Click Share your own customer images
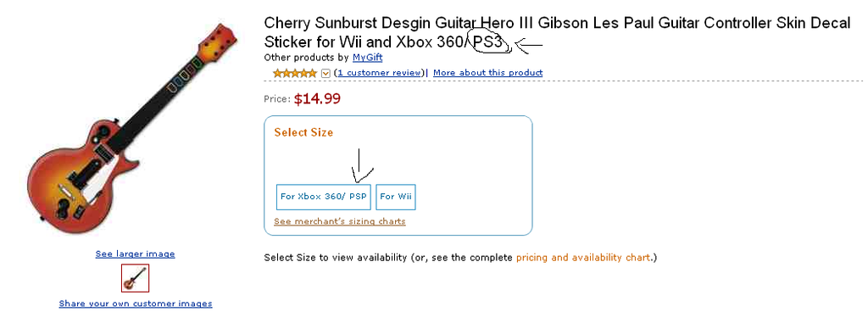This screenshot has width=868, height=323. (136, 304)
